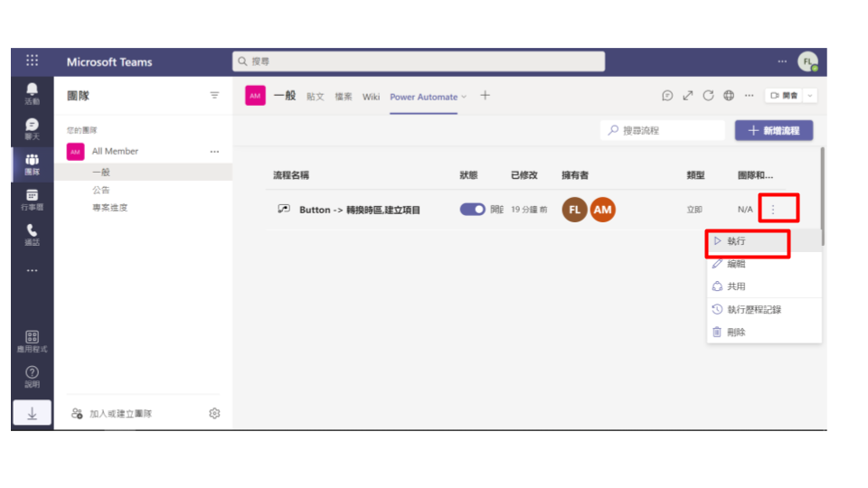Open the Button flow name link

point(359,210)
